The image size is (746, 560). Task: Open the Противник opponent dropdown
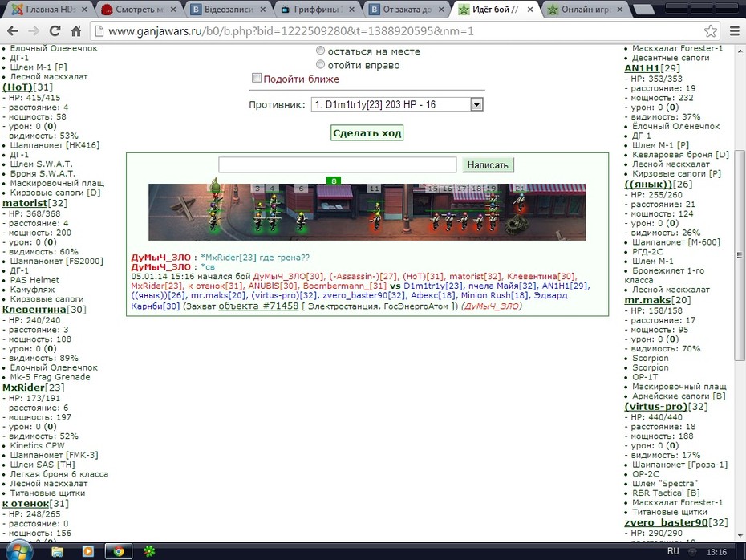pos(397,104)
